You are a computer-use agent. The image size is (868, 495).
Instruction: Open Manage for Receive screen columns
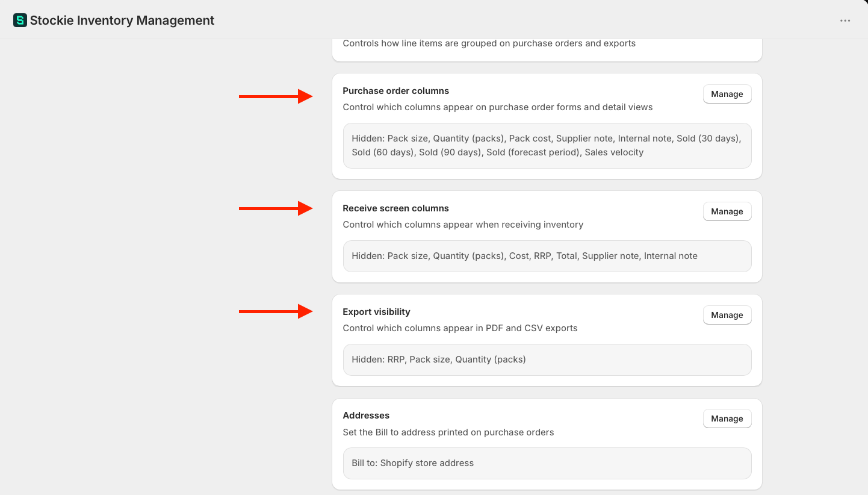coord(727,211)
